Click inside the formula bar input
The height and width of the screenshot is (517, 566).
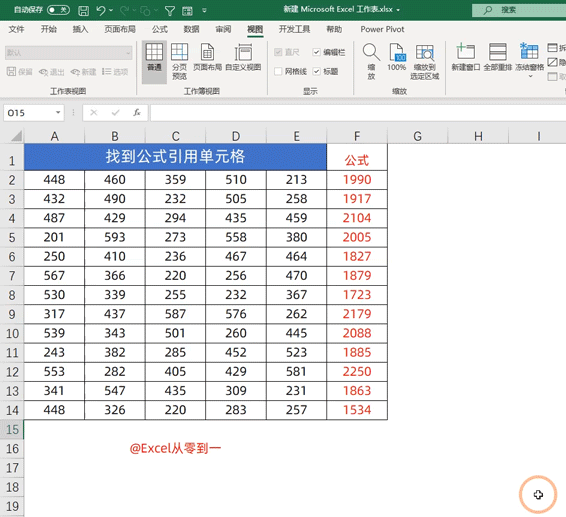(x=358, y=113)
